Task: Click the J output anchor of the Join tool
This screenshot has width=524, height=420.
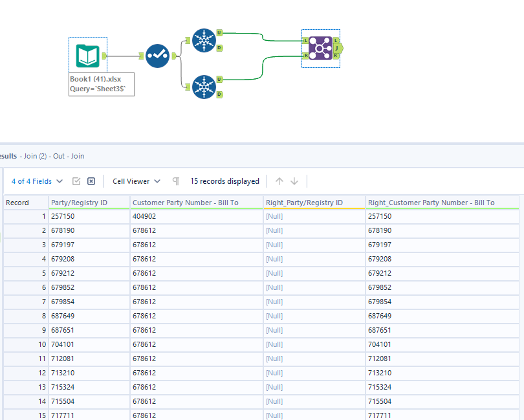Action: [x=338, y=48]
